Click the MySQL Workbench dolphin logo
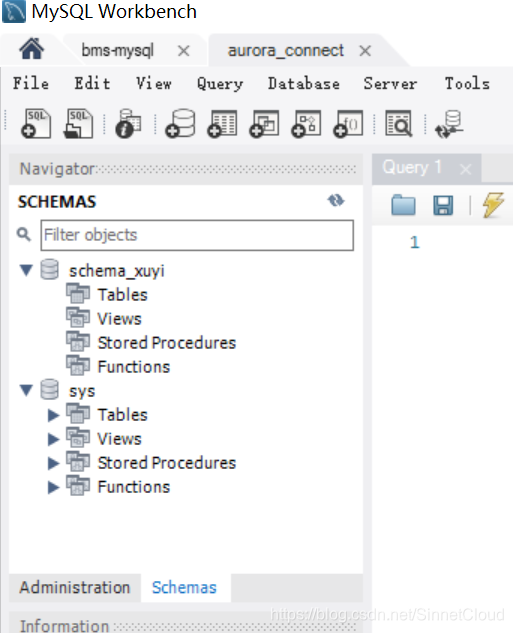 [x=14, y=11]
